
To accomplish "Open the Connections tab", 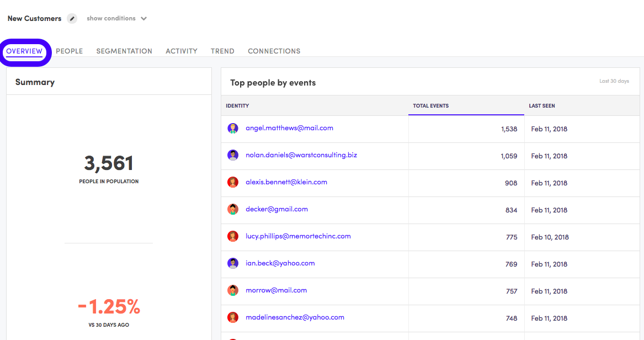I will click(x=274, y=51).
